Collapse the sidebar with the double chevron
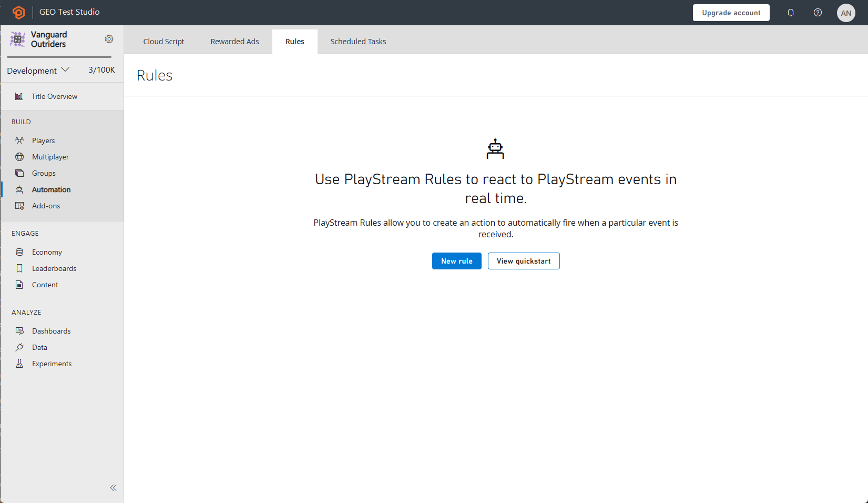868x503 pixels. tap(113, 488)
